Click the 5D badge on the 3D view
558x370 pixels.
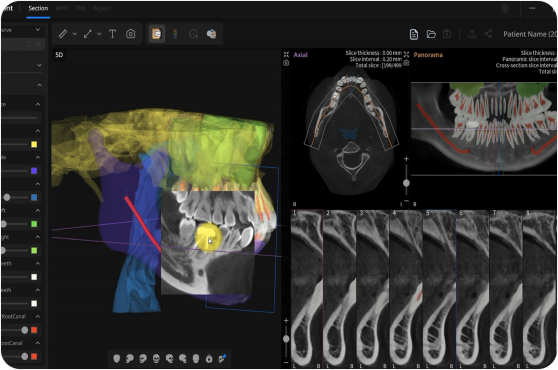coord(59,55)
